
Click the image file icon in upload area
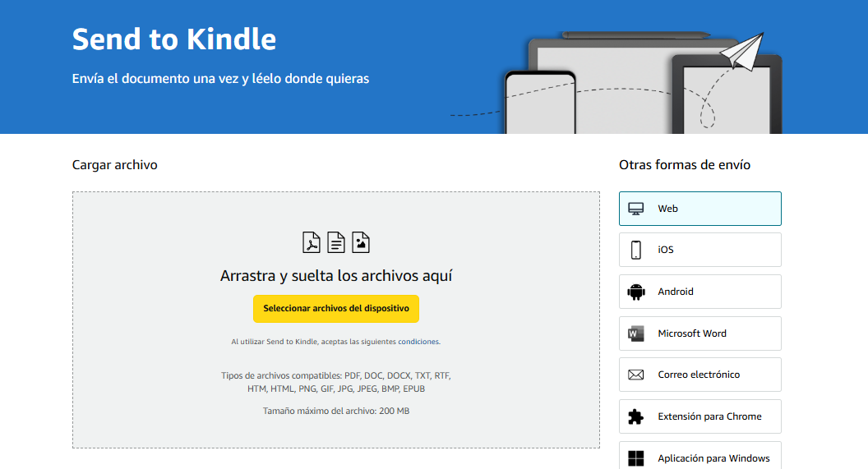click(361, 242)
